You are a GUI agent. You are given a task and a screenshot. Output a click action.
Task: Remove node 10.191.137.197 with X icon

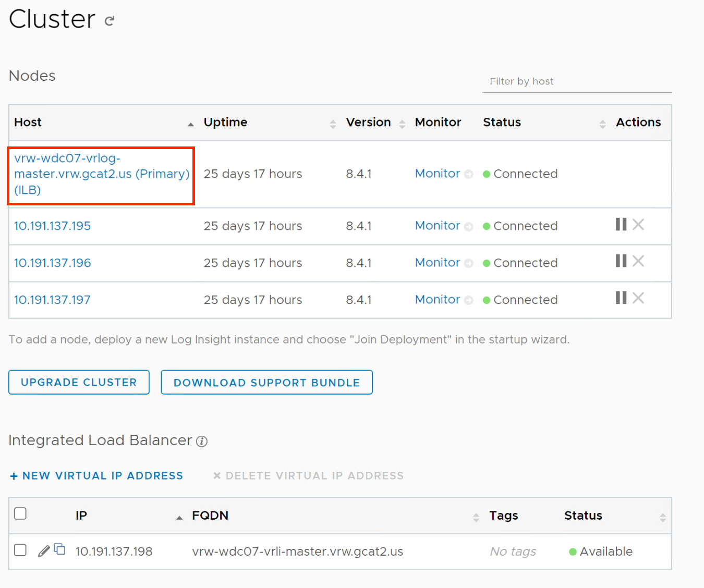point(638,298)
